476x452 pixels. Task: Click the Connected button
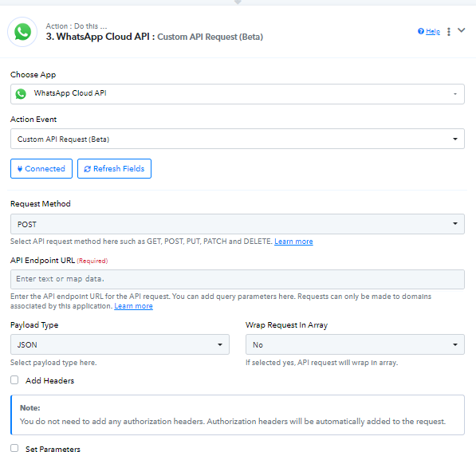[41, 168]
